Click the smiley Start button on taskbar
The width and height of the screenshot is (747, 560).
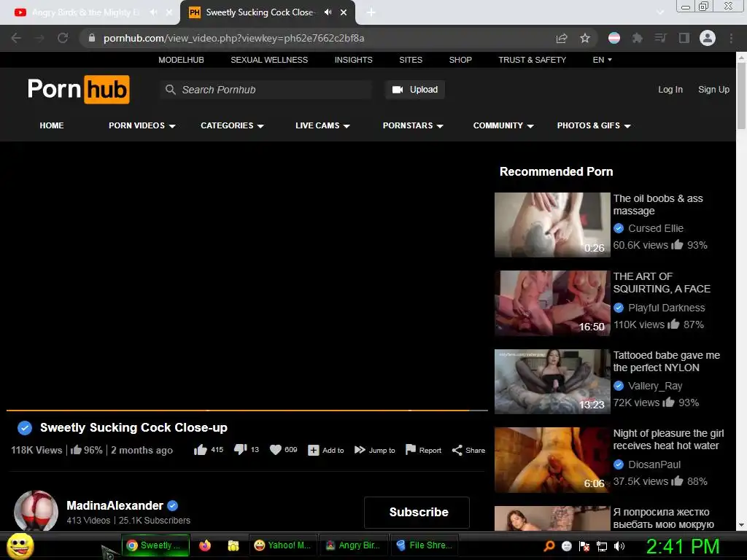tap(20, 545)
